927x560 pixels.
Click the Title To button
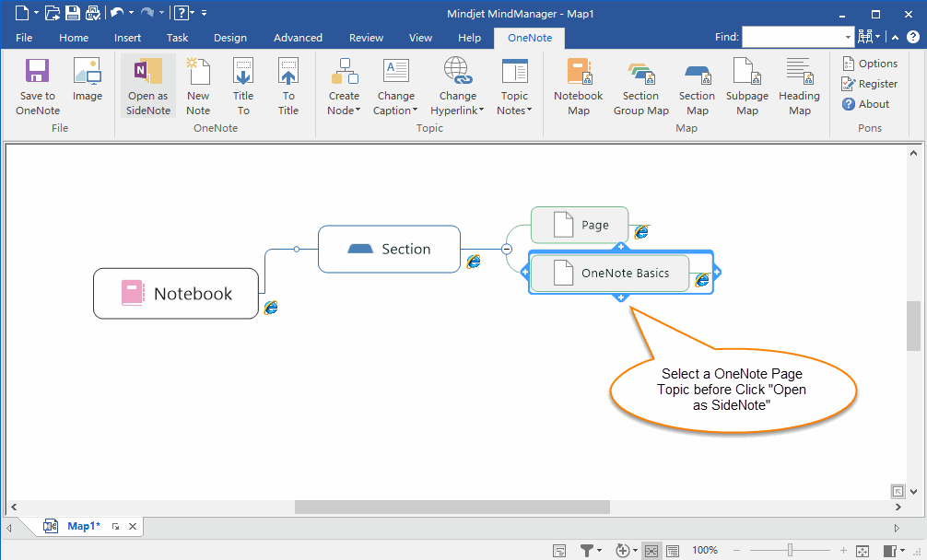click(x=243, y=87)
